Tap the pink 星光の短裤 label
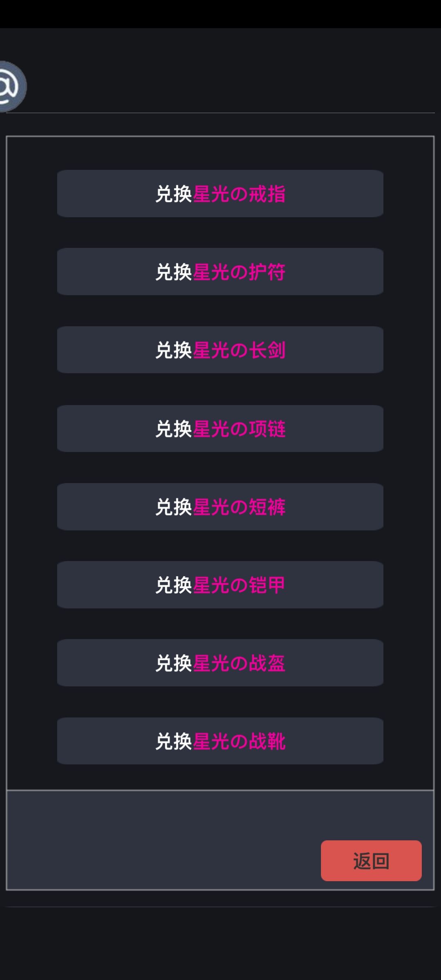The width and height of the screenshot is (441, 980). 239,507
